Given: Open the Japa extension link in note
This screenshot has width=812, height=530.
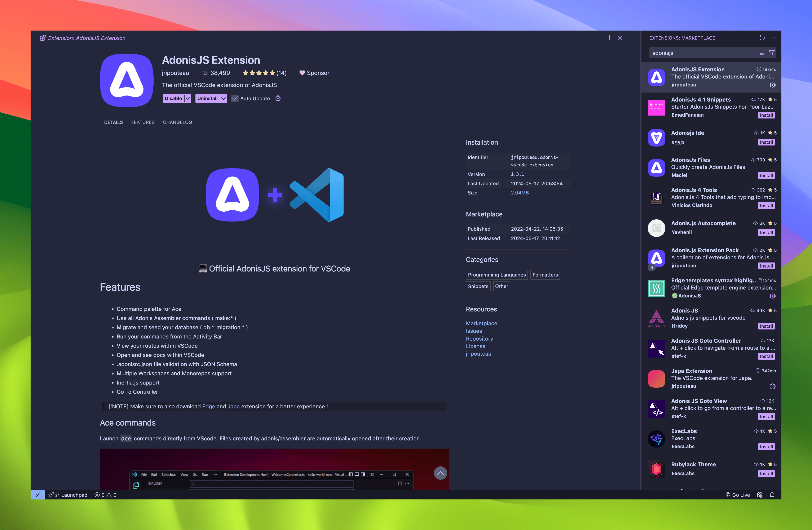Looking at the screenshot, I should [233, 407].
